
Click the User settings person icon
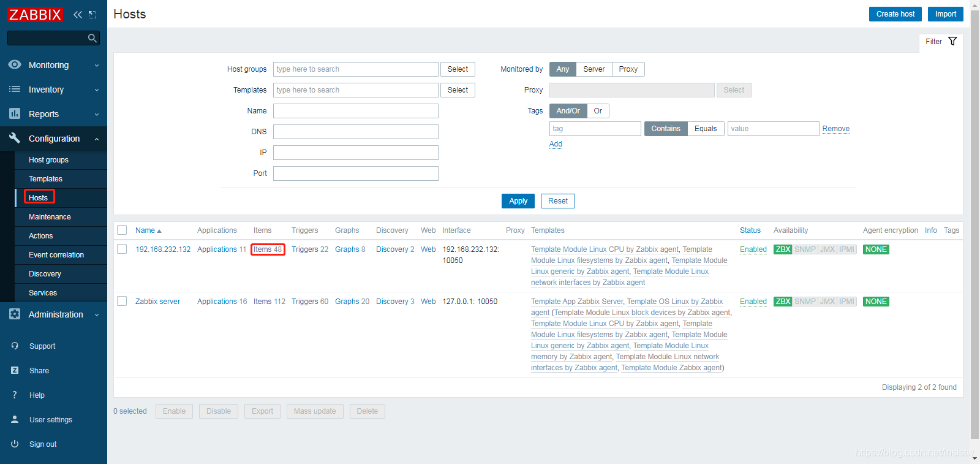[x=15, y=419]
